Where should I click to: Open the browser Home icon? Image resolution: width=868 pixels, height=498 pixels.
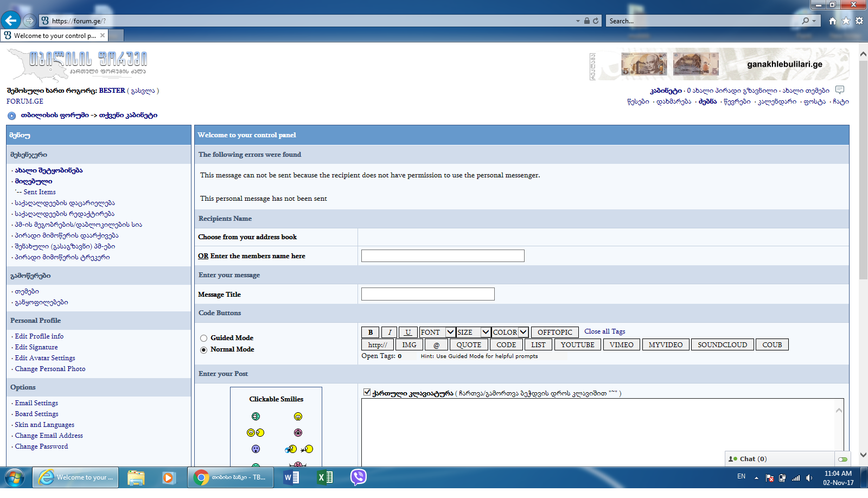coord(833,21)
